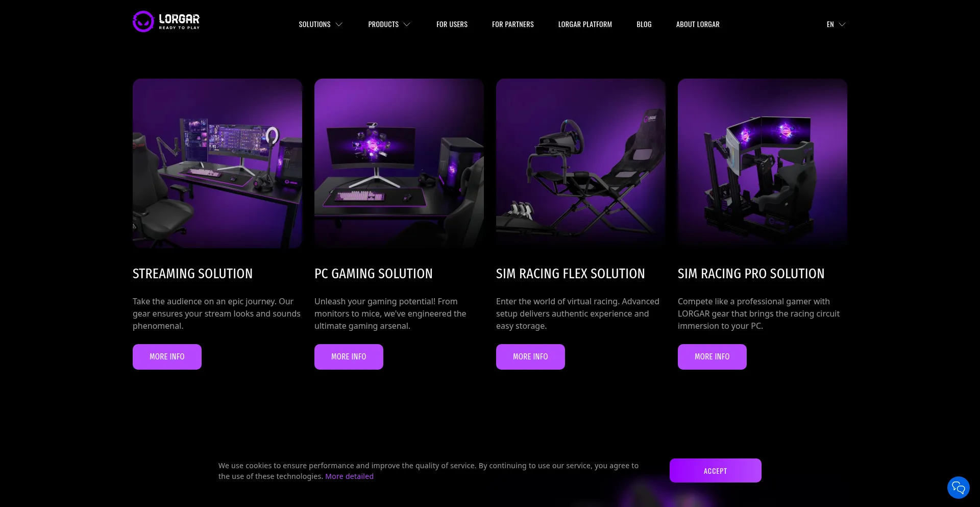The width and height of the screenshot is (980, 507).
Task: Click More Info under Streaming Solution
Action: coord(167,357)
